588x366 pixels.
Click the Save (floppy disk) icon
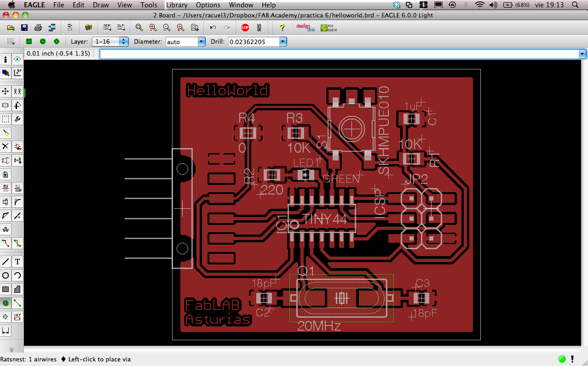(24, 28)
